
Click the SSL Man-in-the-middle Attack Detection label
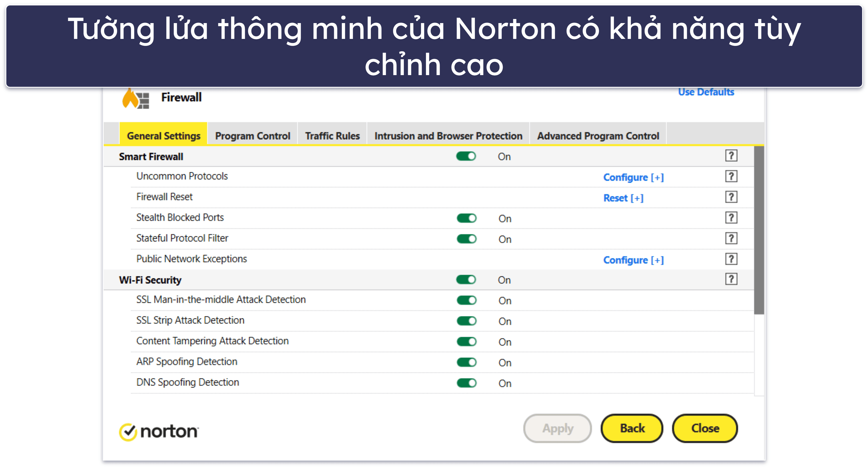coord(221,299)
